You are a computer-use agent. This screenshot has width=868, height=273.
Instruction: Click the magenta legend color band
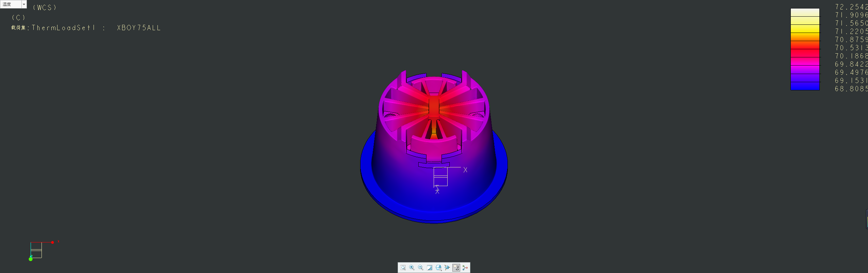(805, 69)
